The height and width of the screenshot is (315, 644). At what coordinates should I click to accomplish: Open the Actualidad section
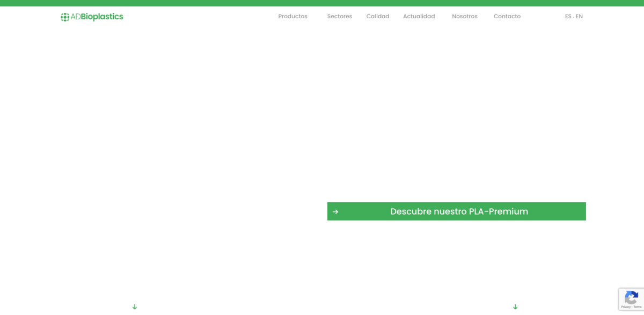coord(419,17)
